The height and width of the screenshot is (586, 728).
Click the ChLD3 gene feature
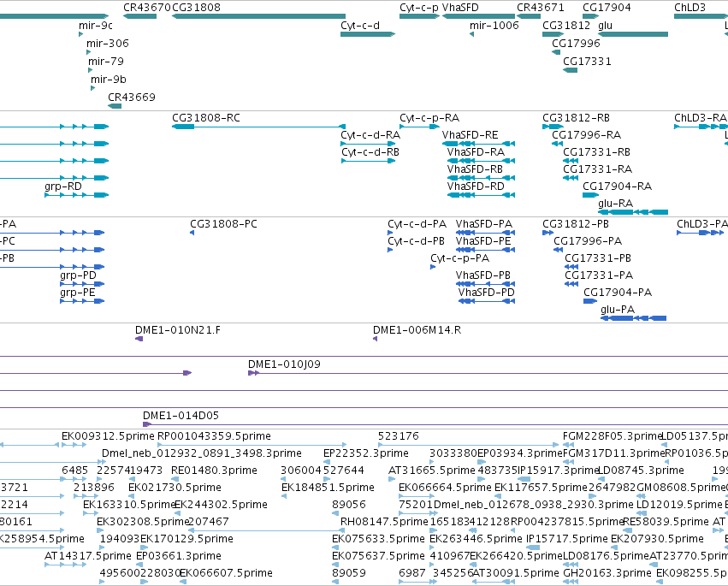pyautogui.click(x=701, y=16)
